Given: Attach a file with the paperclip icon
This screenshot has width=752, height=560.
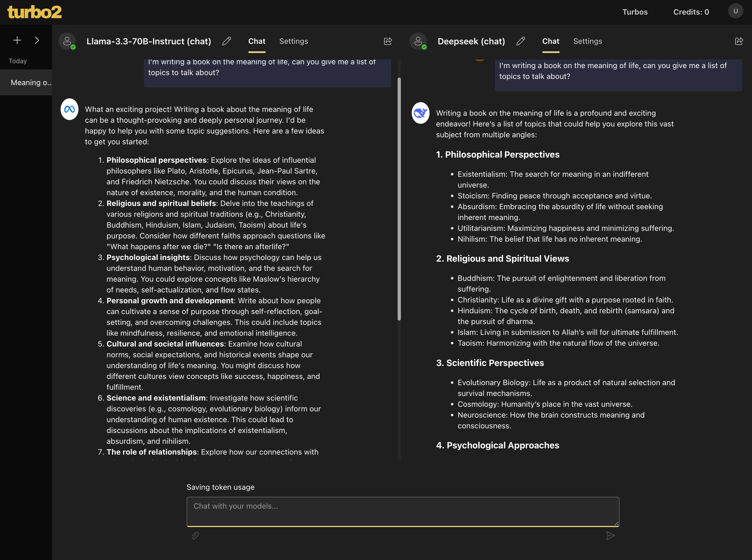Looking at the screenshot, I should coord(195,536).
